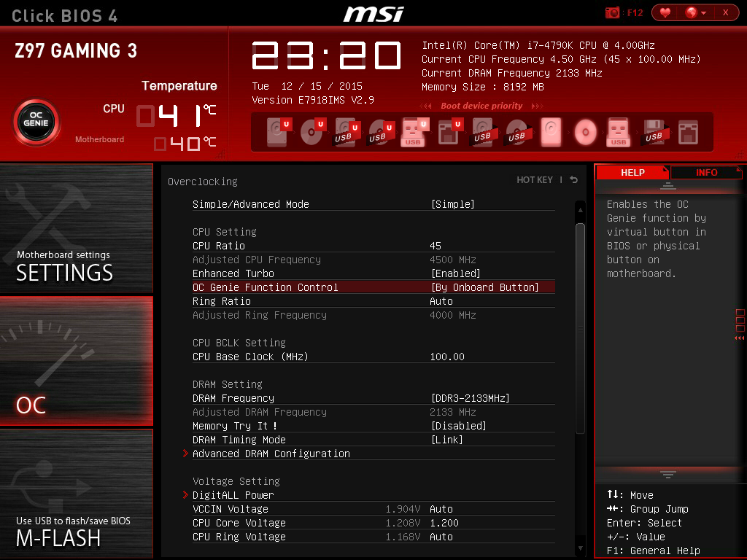The height and width of the screenshot is (560, 747).
Task: Select the UEFI USB CD/DVD boot icon
Action: 381,132
